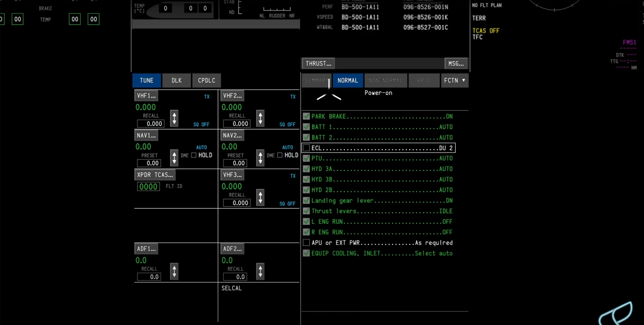
Task: Tick the APU or EXT PWR checkbox
Action: [x=306, y=243]
